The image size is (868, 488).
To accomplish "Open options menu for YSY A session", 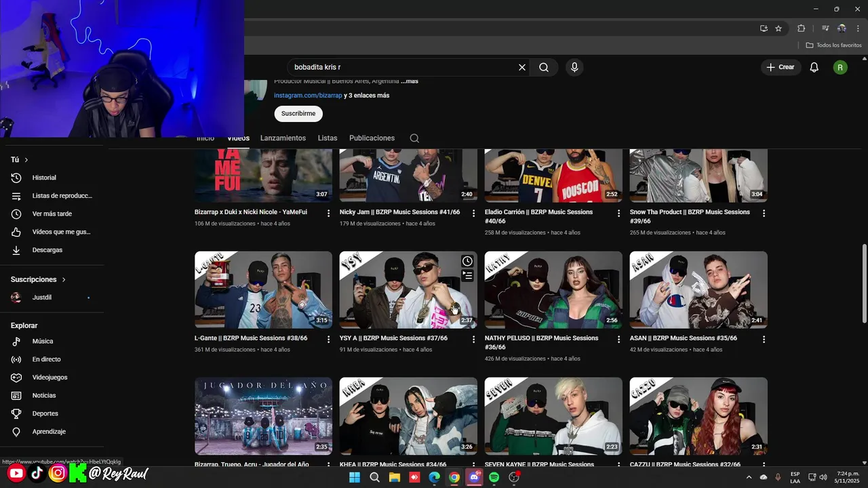I will [474, 340].
